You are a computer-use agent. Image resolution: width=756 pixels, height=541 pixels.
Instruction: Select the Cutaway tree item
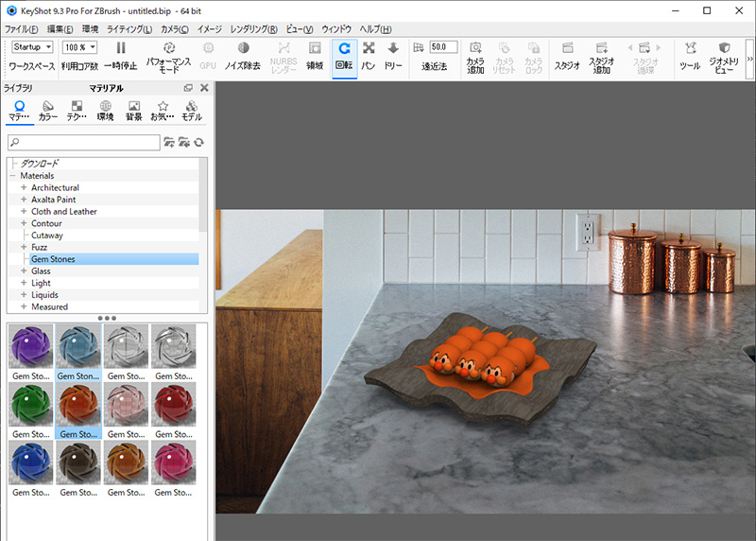47,236
